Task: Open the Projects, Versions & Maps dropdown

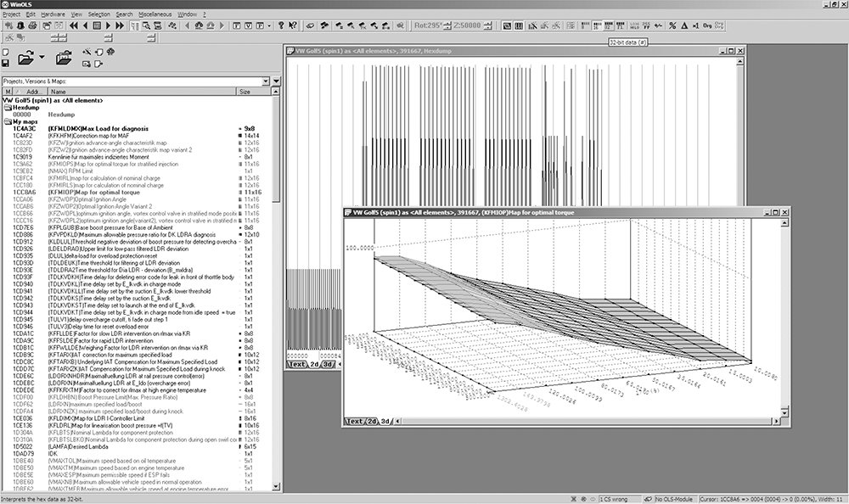Action: [x=265, y=81]
